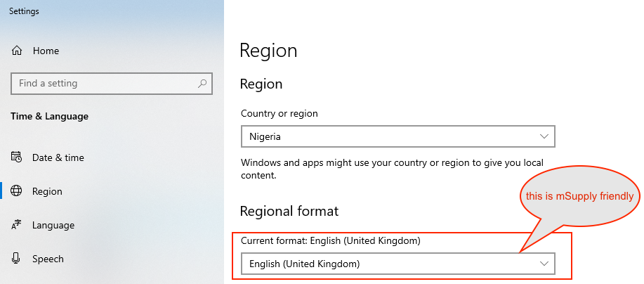Open the Date & time settings page
Image resolution: width=644 pixels, height=284 pixels.
click(x=58, y=157)
